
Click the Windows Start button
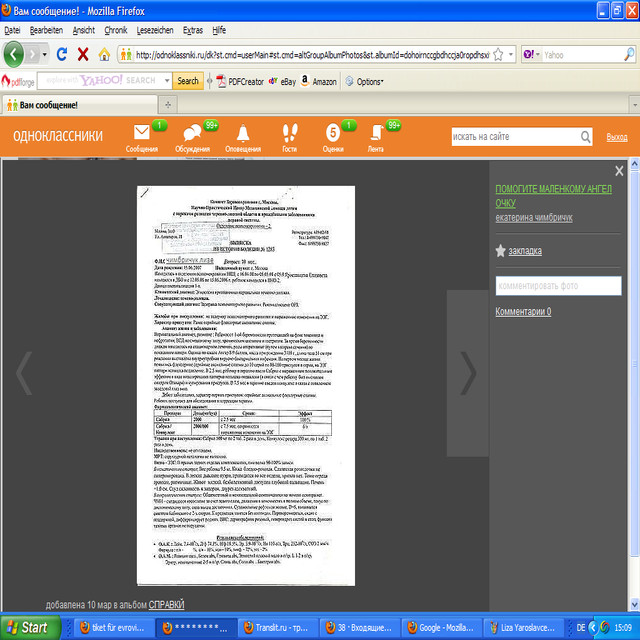(28, 627)
